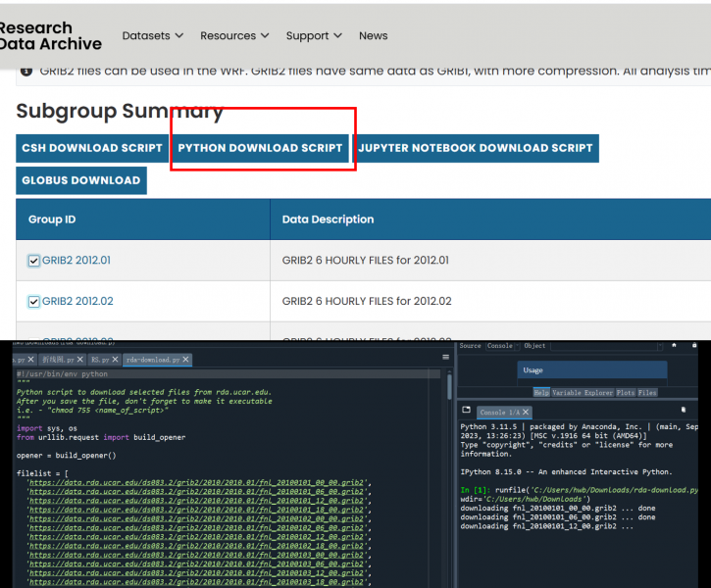Uncheck the GRIB2 2012.01 checkbox

34,261
